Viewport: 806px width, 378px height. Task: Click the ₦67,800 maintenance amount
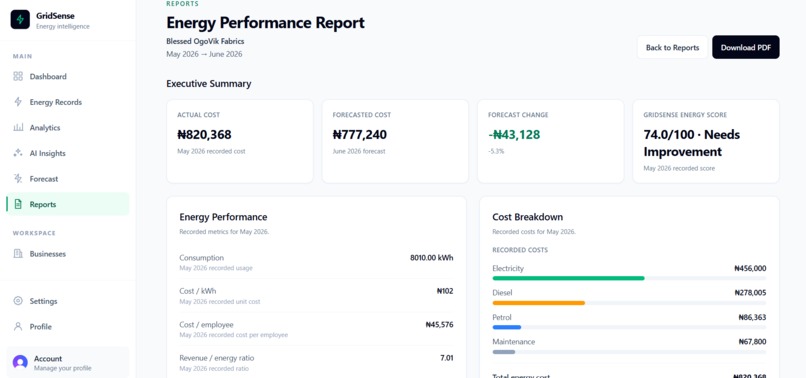(x=752, y=341)
